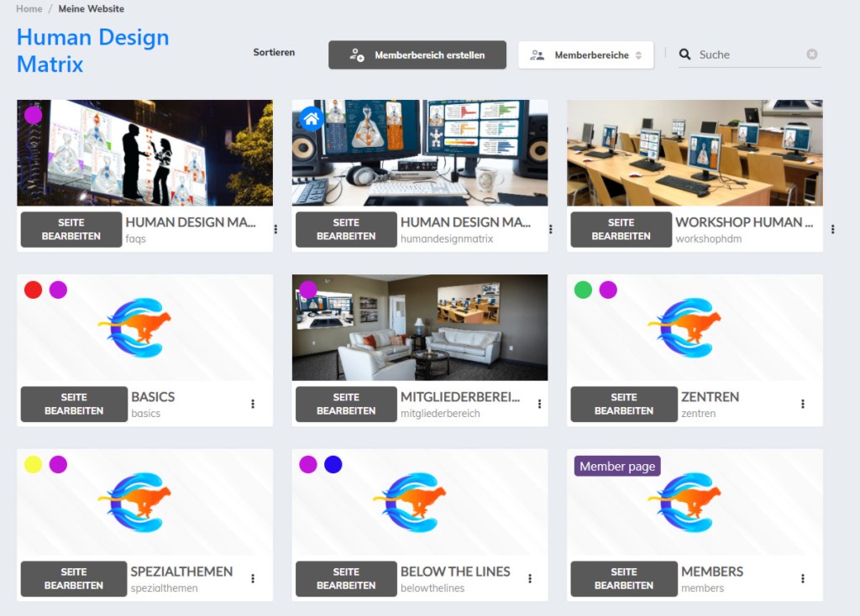Click the blue home icon on second page card
The height and width of the screenshot is (616, 860).
point(312,118)
